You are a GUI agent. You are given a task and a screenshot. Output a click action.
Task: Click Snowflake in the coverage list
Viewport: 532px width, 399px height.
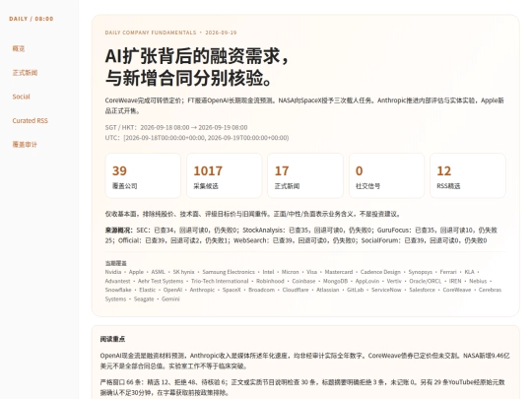118,290
